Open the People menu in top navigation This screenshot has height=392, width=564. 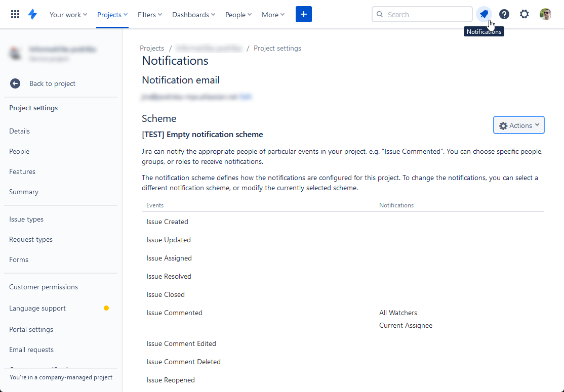click(x=238, y=15)
